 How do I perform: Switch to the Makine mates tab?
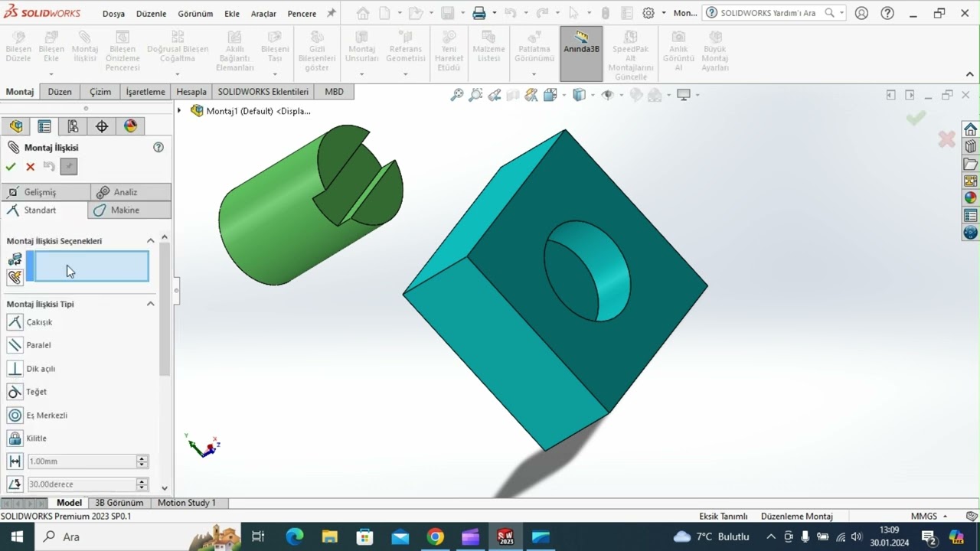coord(129,210)
